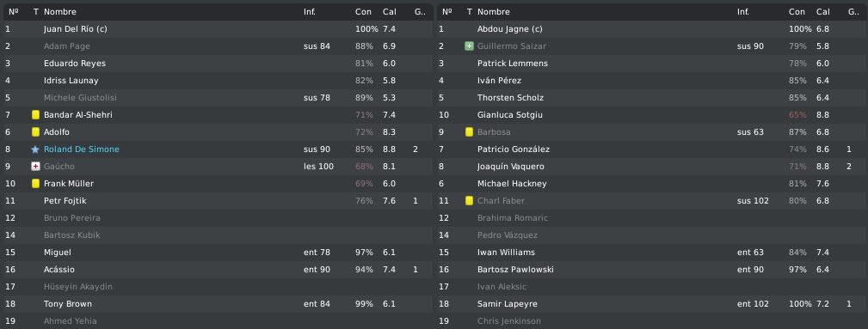The image size is (868, 329).
Task: Click the star icon beside Roland De Simone
Action: (x=35, y=149)
